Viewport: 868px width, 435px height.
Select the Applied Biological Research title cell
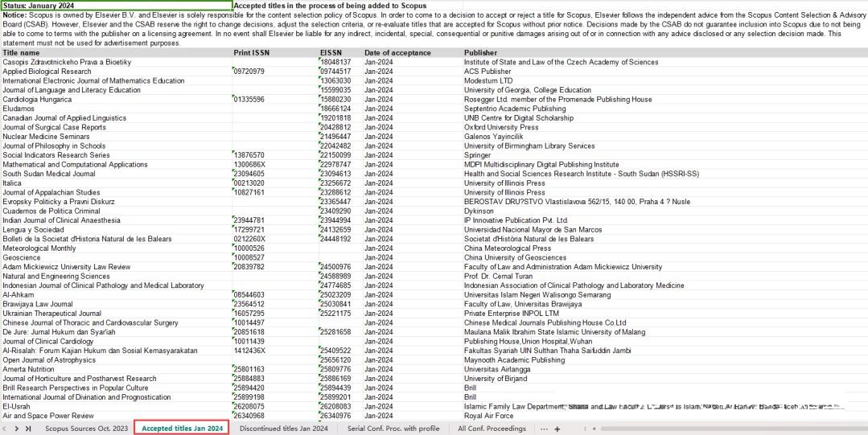coord(47,72)
